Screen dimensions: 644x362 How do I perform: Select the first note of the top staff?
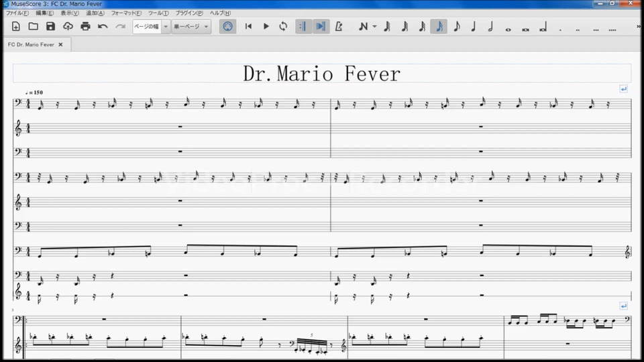tap(40, 107)
